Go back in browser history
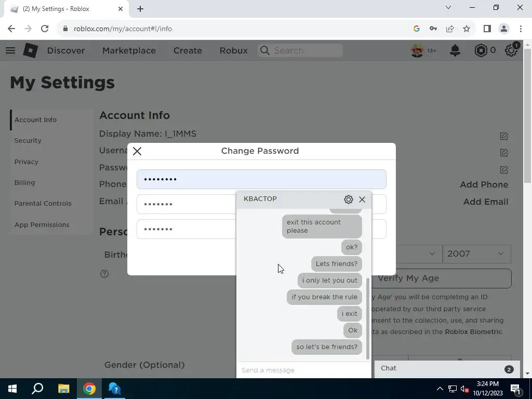 click(11, 29)
